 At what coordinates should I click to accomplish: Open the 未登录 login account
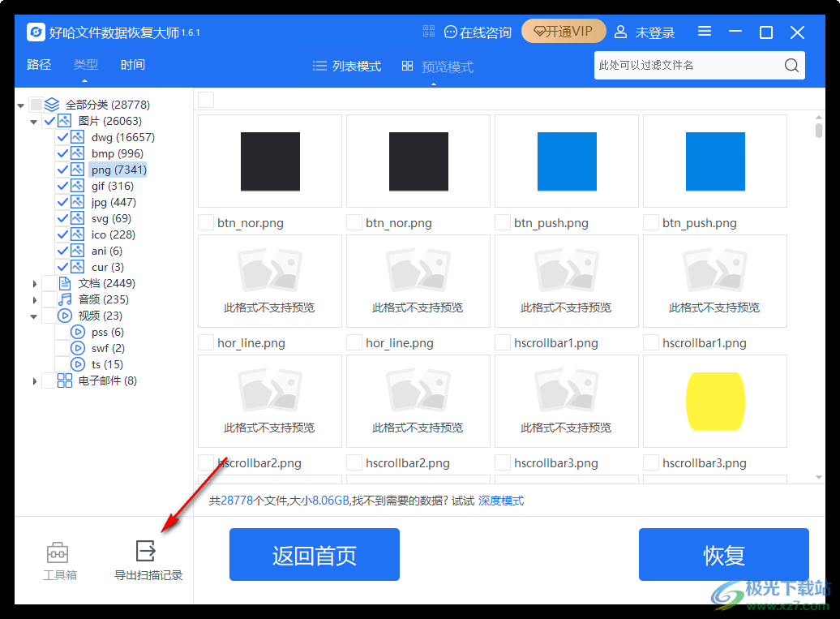(645, 32)
